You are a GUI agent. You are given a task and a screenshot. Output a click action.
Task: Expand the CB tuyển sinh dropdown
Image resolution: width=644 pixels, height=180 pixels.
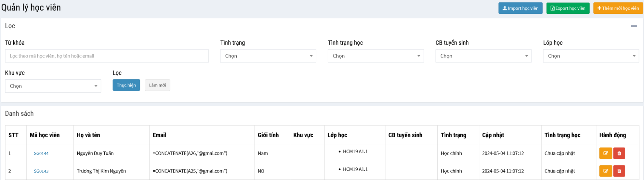tap(483, 56)
